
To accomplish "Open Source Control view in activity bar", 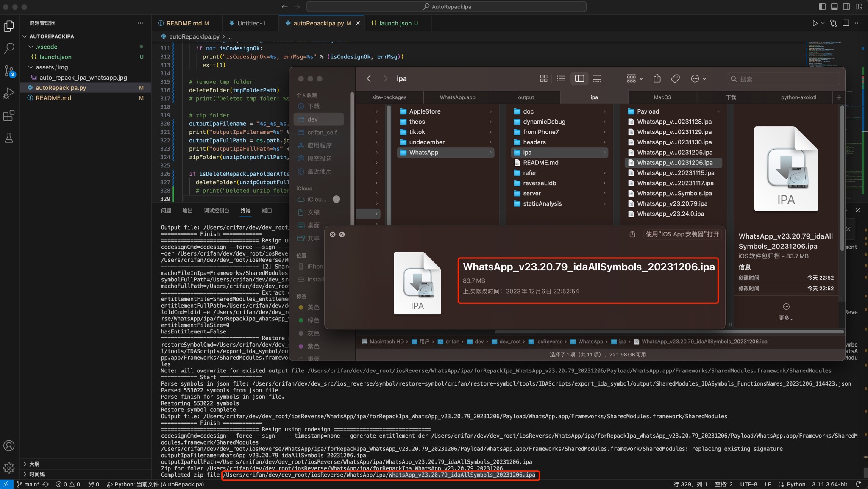I will click(x=9, y=70).
